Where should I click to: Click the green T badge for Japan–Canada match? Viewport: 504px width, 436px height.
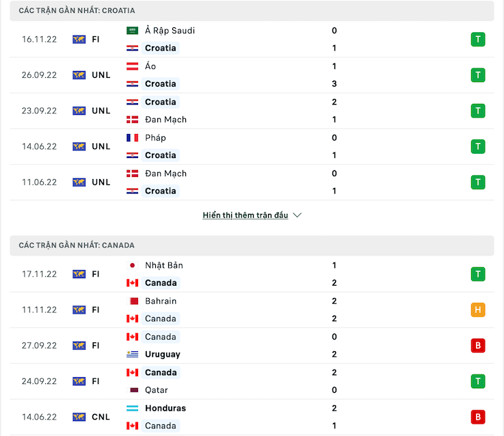click(x=478, y=274)
